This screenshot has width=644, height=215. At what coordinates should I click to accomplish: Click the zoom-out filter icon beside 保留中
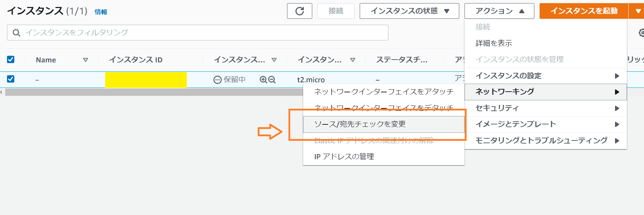[x=272, y=80]
